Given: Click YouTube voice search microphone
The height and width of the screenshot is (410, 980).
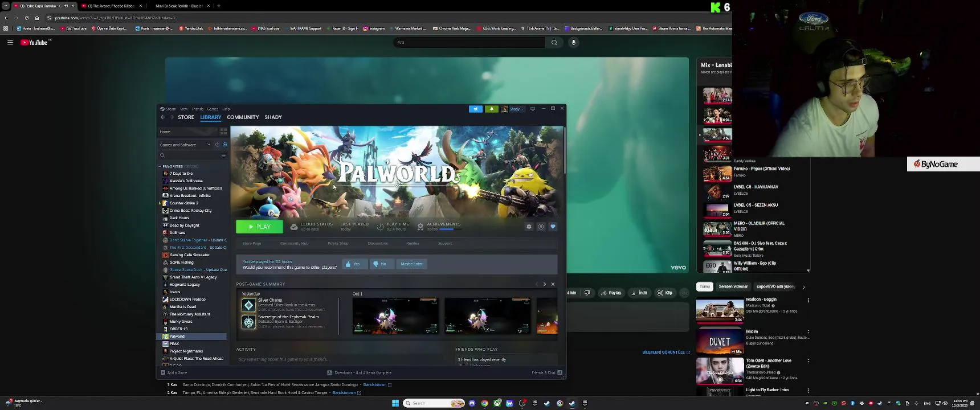Looking at the screenshot, I should tap(573, 42).
